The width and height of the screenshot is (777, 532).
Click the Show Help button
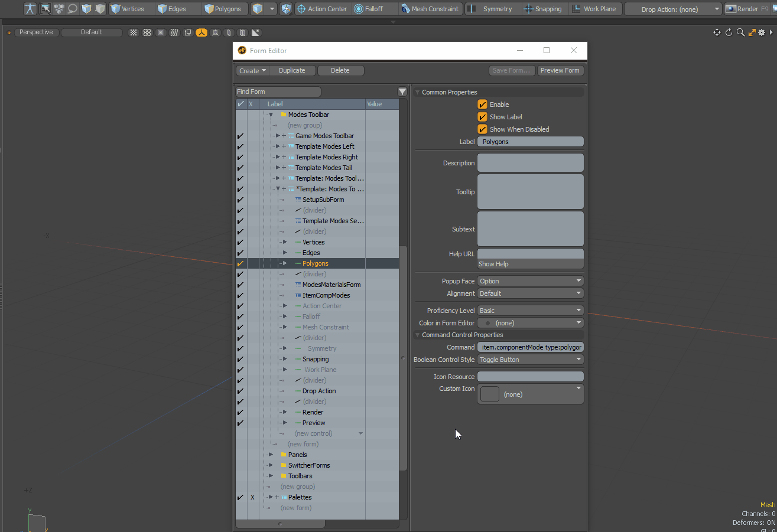click(530, 263)
